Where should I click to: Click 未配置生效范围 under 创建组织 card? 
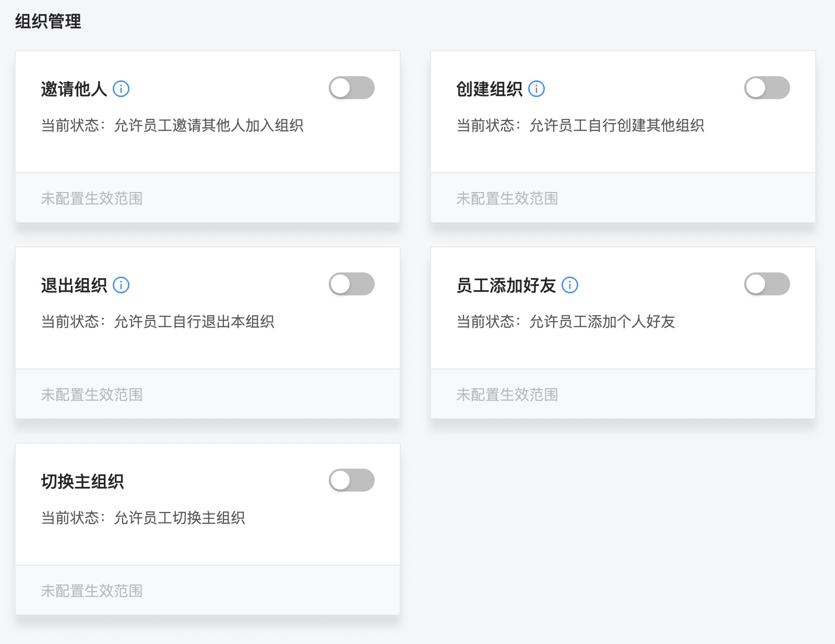click(507, 198)
